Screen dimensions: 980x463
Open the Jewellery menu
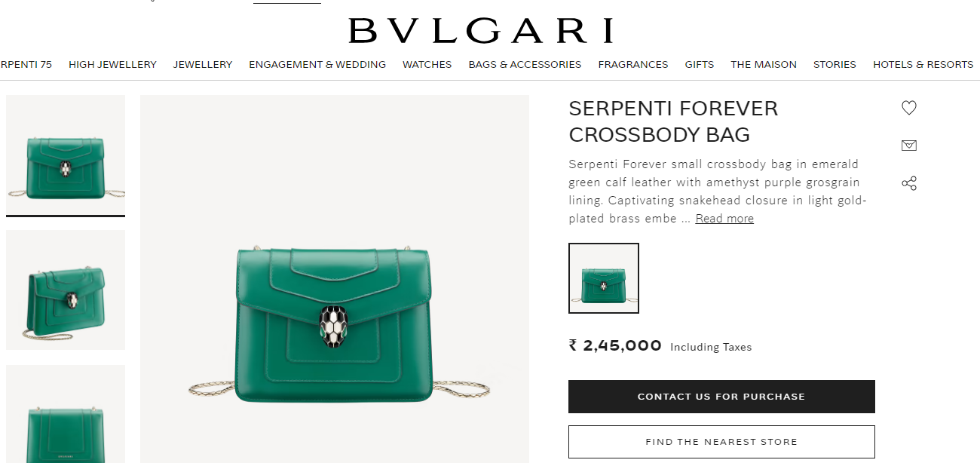(203, 65)
